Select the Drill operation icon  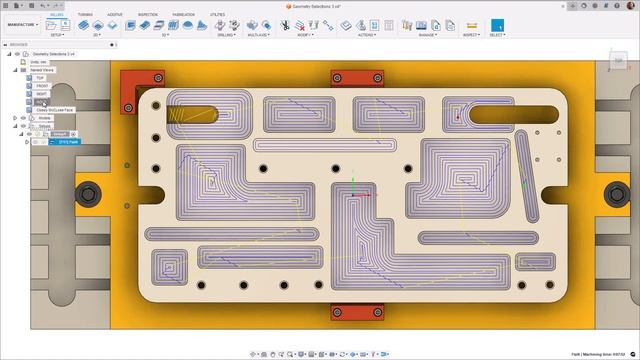pyautogui.click(x=220, y=25)
